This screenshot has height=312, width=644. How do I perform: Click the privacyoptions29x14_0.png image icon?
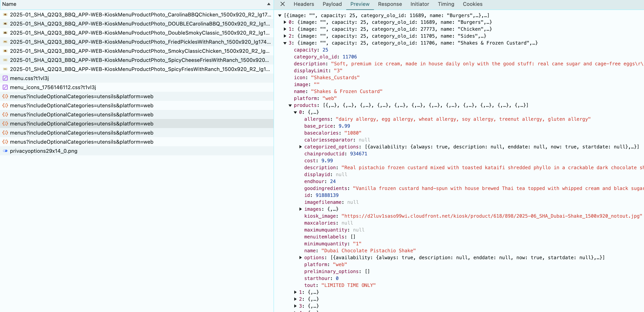5,151
